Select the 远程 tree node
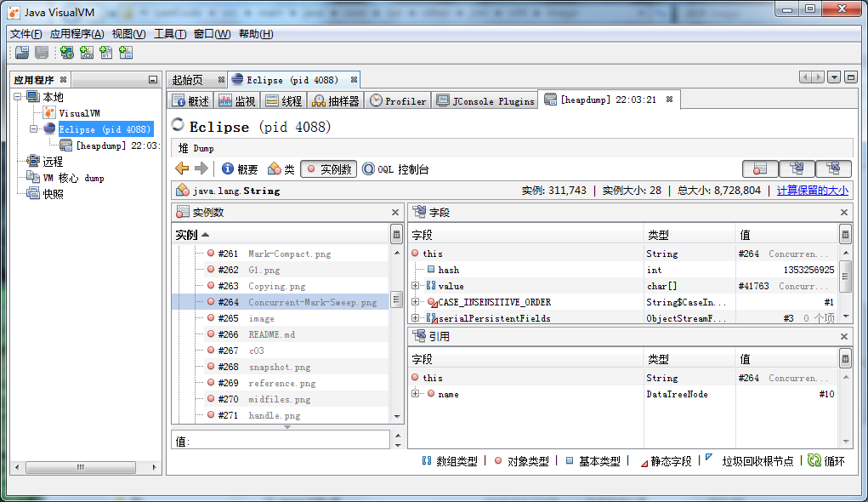Screen dimensions: 868x502 coord(54,162)
